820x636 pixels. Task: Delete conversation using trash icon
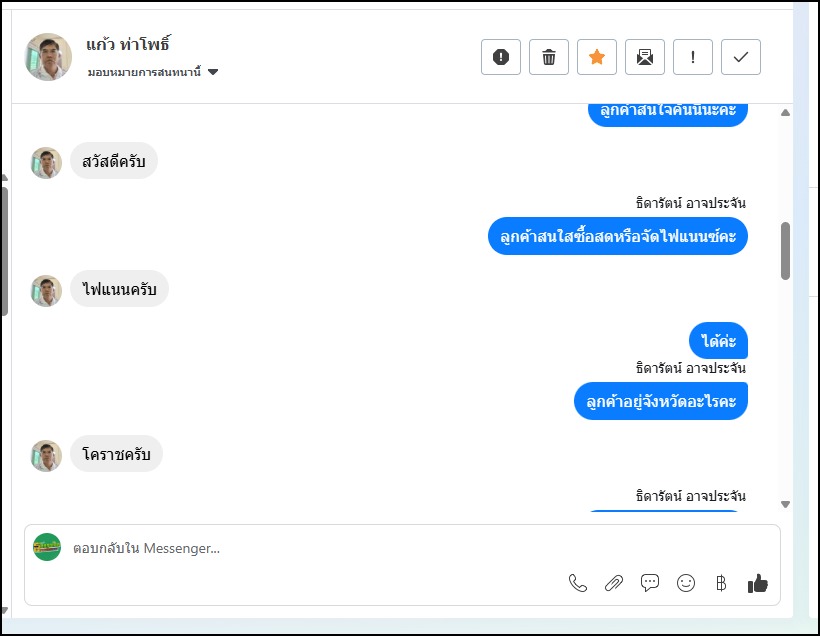click(549, 57)
